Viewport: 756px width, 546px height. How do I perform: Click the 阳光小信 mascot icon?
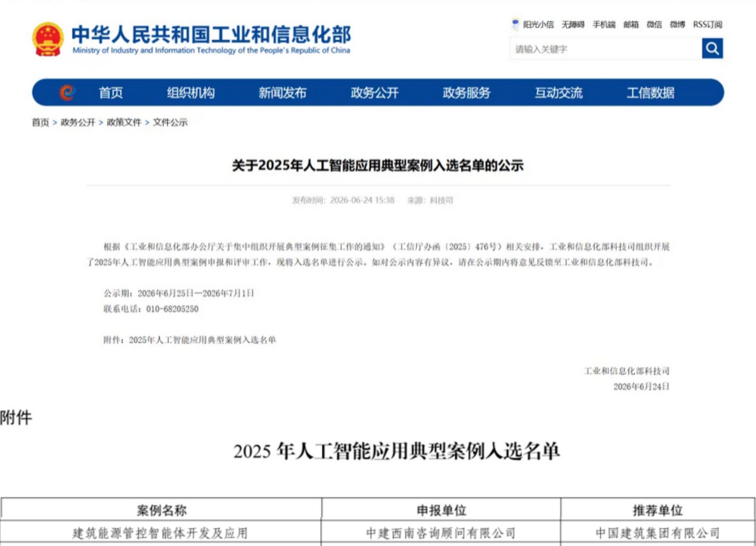pyautogui.click(x=515, y=24)
